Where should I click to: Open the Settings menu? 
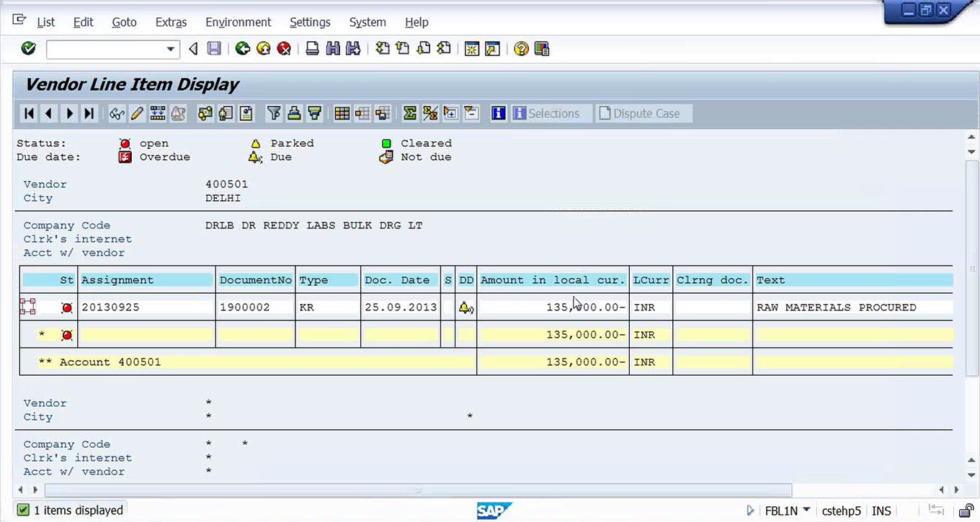pos(310,22)
